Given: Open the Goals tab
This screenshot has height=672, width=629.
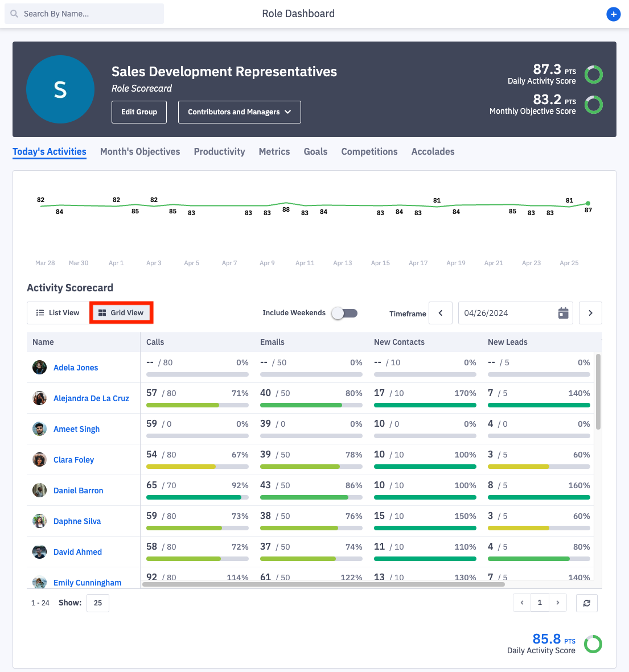Looking at the screenshot, I should click(x=315, y=152).
